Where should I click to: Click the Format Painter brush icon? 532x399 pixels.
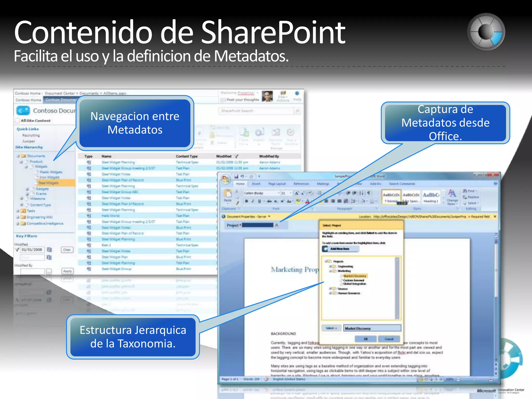point(237,203)
